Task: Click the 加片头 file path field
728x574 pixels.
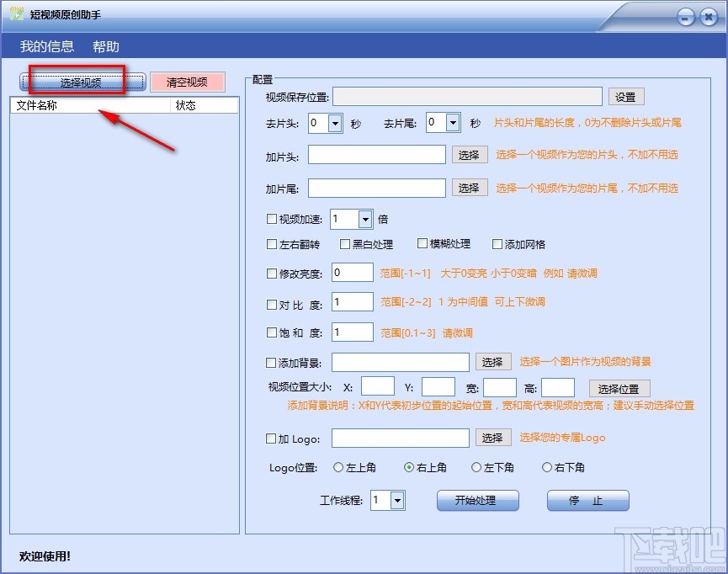Action: (x=376, y=155)
